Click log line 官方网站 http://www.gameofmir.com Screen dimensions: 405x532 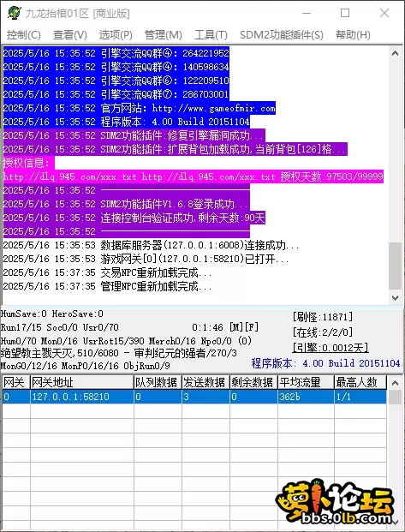[x=139, y=108]
